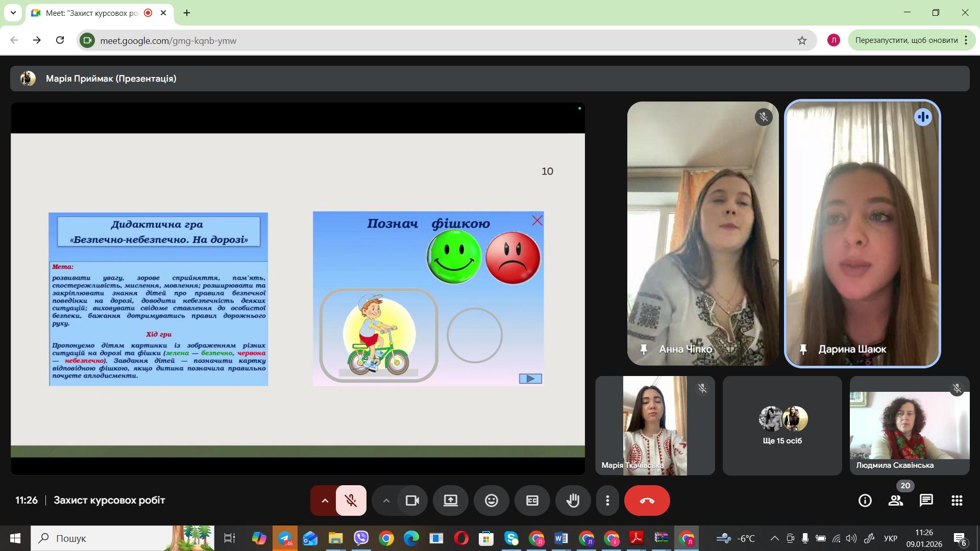The width and height of the screenshot is (980, 551).
Task: Toggle the camera on or off
Action: point(412,500)
